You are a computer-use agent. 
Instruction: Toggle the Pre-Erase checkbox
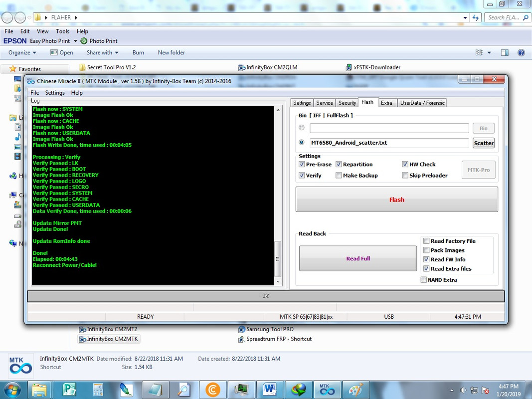pyautogui.click(x=302, y=164)
